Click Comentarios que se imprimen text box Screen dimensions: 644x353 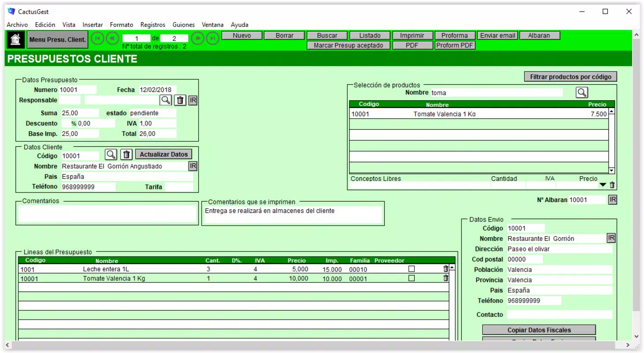coord(293,214)
